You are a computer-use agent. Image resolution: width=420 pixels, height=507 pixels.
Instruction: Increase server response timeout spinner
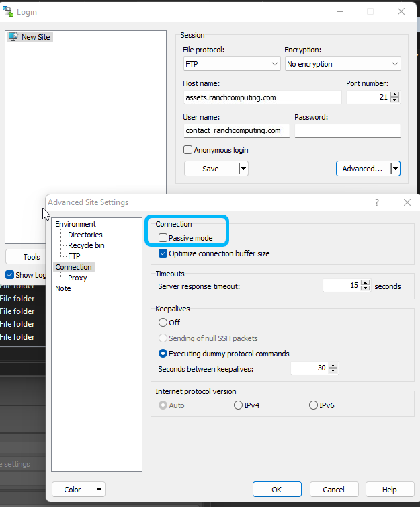click(x=366, y=283)
